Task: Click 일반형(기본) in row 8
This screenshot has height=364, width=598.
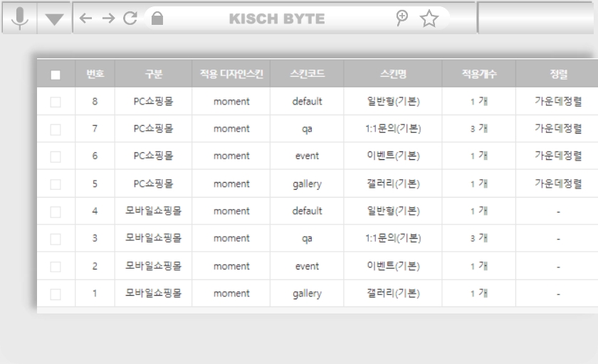Action: 393,101
